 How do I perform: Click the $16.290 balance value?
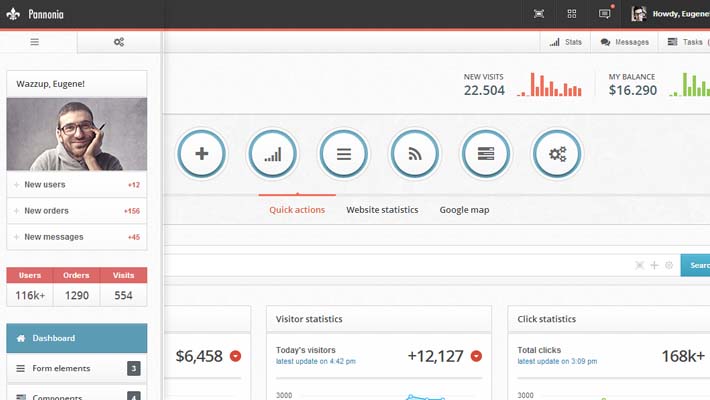point(633,91)
